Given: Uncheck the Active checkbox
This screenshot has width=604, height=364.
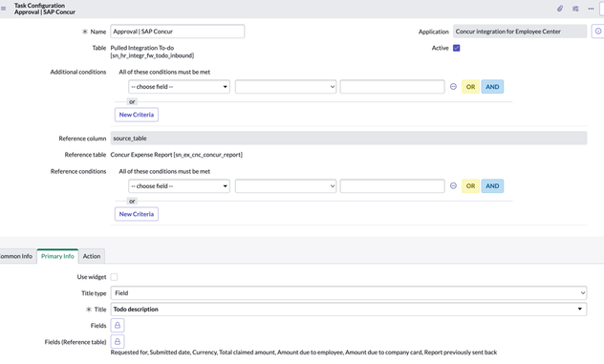Looking at the screenshot, I should pyautogui.click(x=457, y=48).
